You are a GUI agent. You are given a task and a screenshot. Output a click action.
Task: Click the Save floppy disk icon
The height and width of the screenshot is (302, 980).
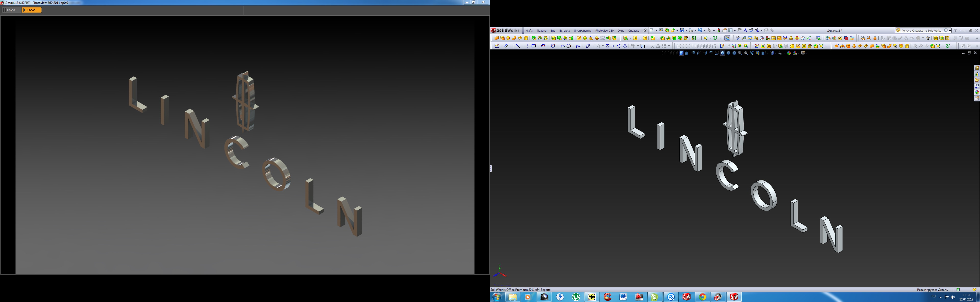(x=682, y=30)
